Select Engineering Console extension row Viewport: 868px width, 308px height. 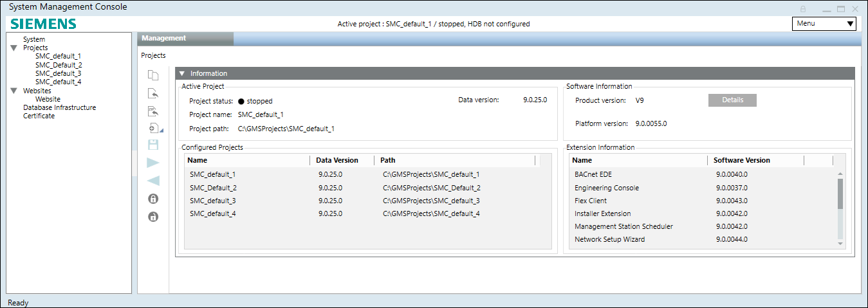pyautogui.click(x=703, y=188)
